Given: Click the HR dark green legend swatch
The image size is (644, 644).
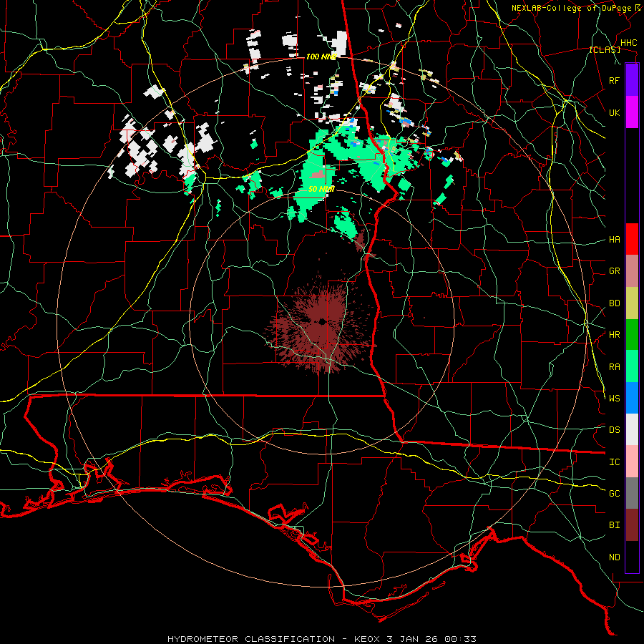Looking at the screenshot, I should click(632, 335).
